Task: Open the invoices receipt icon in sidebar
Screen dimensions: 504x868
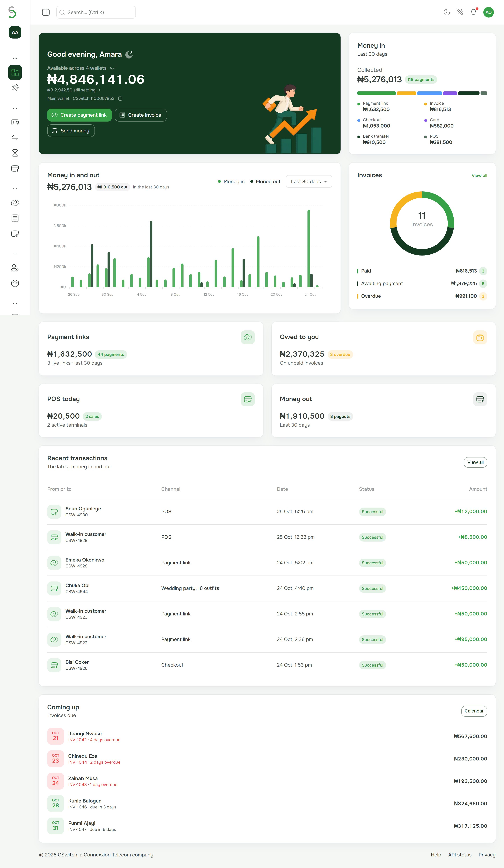Action: click(x=15, y=218)
